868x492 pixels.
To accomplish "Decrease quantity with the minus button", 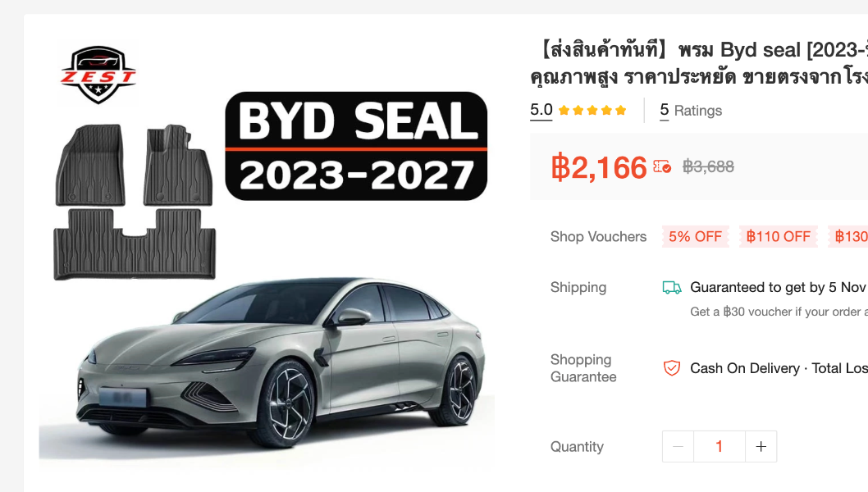I will click(x=678, y=447).
